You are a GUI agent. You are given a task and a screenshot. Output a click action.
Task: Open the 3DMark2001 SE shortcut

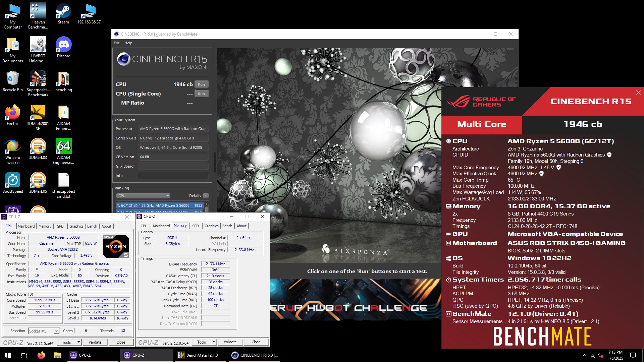tap(38, 118)
